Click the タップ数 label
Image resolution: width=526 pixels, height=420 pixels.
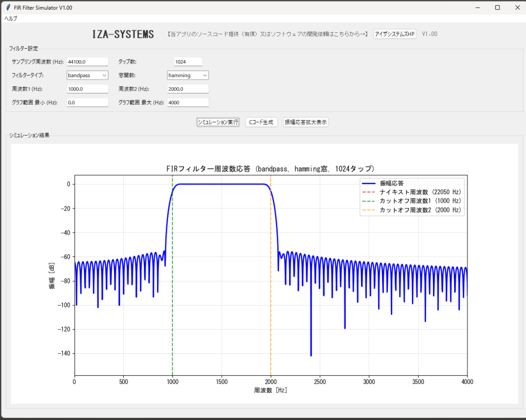point(127,62)
